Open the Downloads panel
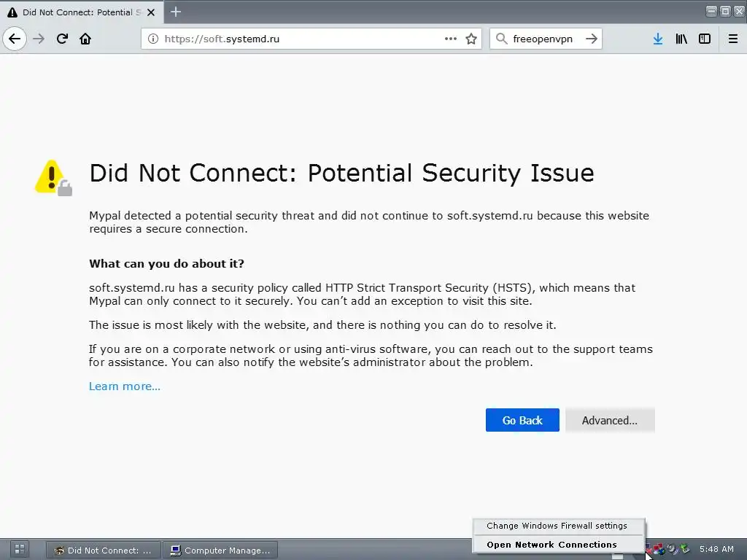The width and height of the screenshot is (747, 560). (657, 39)
